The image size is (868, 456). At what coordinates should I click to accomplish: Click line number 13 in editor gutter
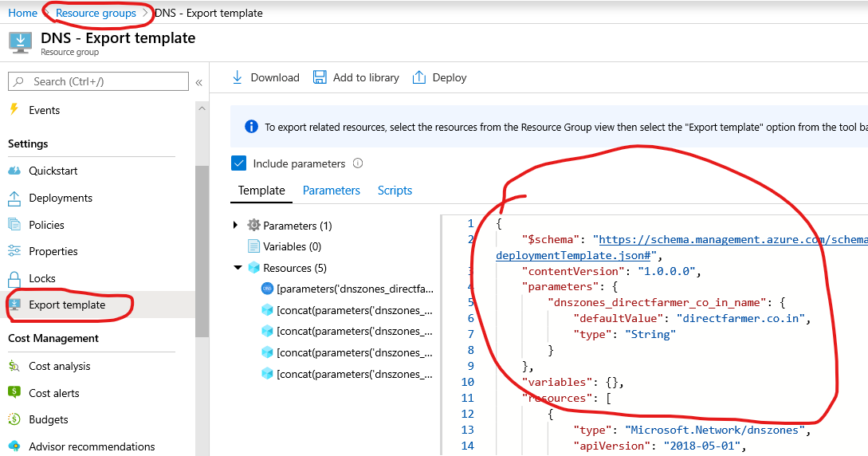(468, 430)
